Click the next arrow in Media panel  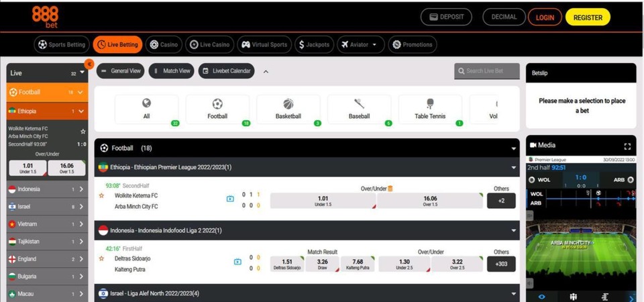coord(631,297)
